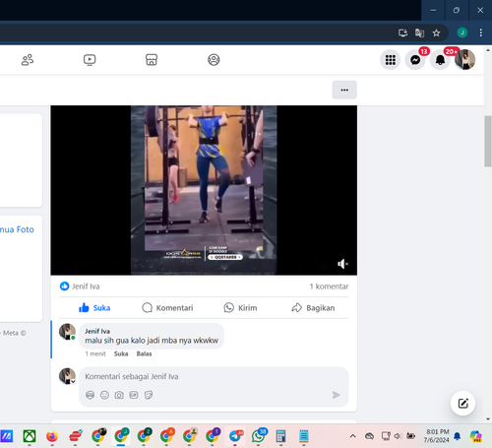This screenshot has height=448, width=492.
Task: Open the sticker picker in comment box
Action: click(149, 395)
